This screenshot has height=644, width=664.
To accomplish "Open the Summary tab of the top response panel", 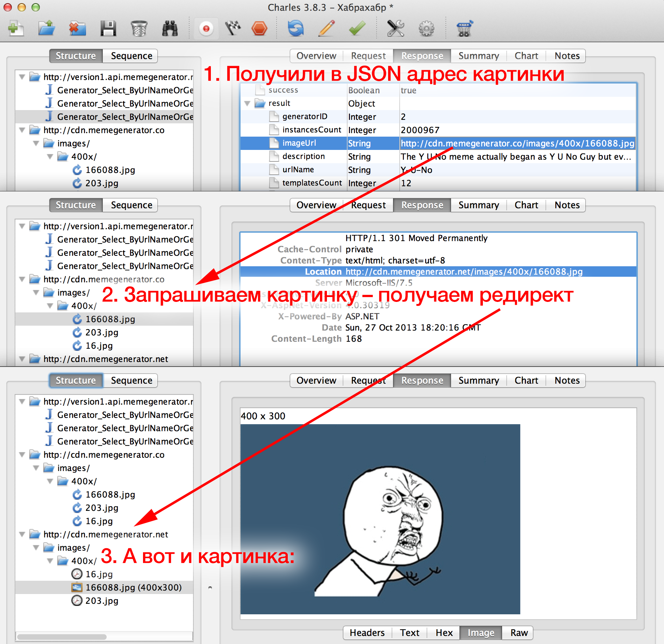I will tap(478, 56).
